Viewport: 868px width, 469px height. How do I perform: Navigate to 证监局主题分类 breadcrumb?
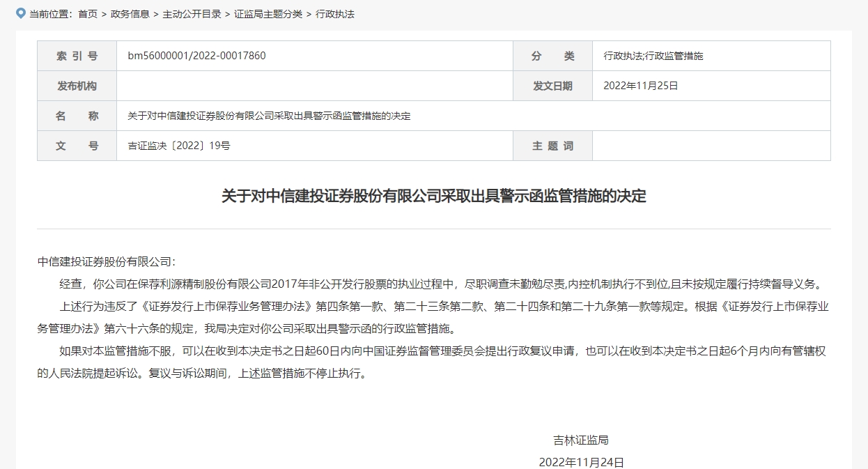click(x=268, y=14)
